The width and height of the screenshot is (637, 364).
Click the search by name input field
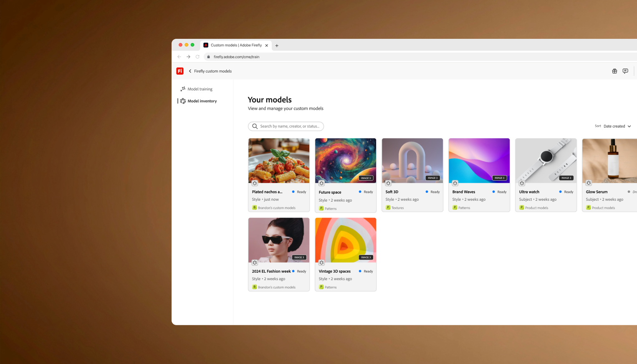(289, 126)
